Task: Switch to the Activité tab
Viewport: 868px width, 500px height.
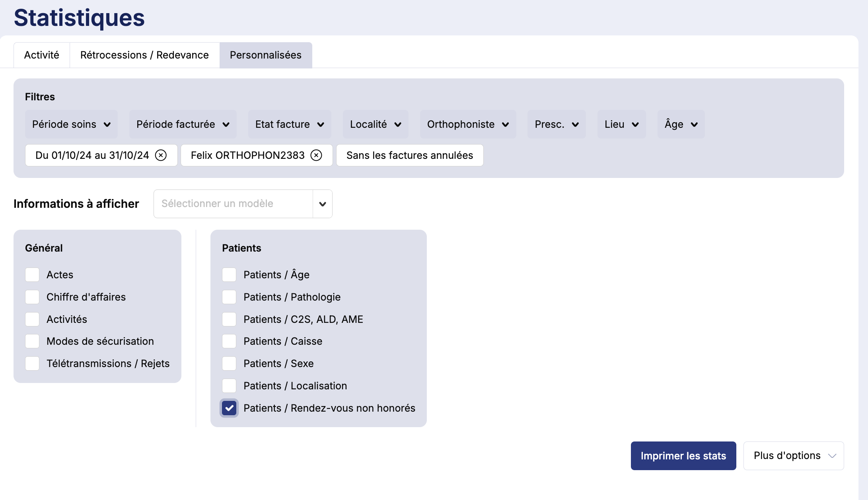Action: point(42,55)
